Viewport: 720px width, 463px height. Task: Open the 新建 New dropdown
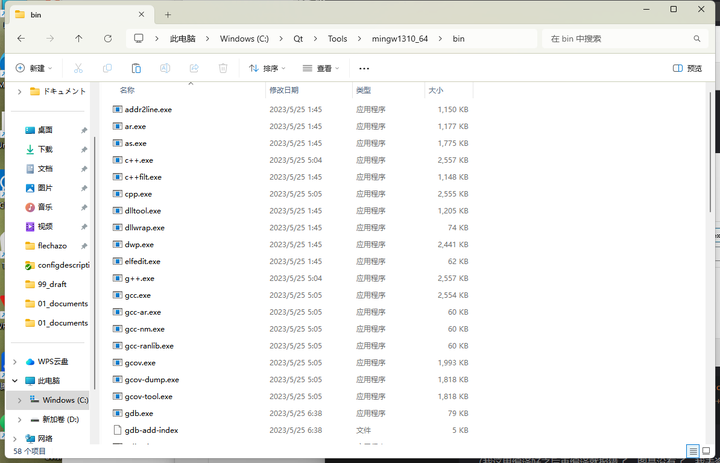(34, 68)
